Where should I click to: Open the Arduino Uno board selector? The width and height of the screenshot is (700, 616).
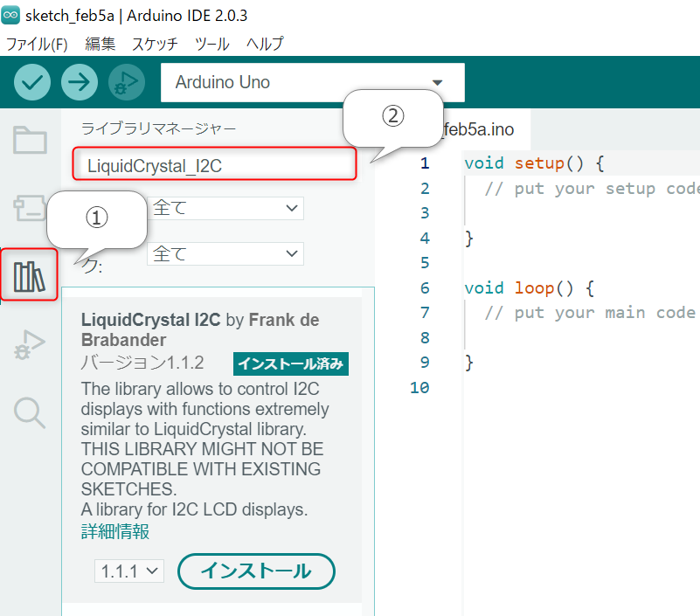click(313, 83)
